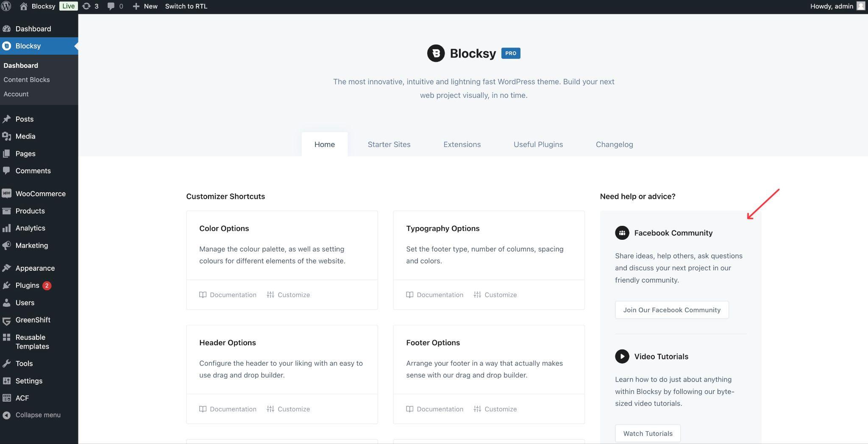Open the comments bubble icon in admin bar

[x=111, y=6]
